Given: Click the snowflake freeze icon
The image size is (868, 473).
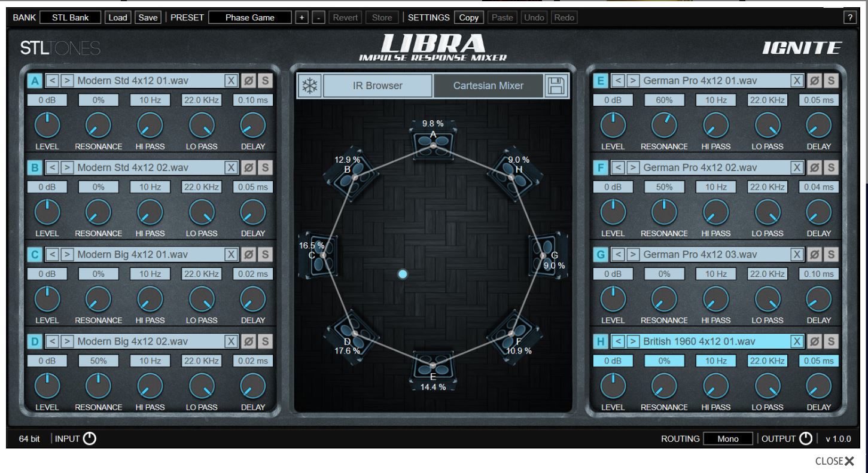Looking at the screenshot, I should click(x=310, y=86).
